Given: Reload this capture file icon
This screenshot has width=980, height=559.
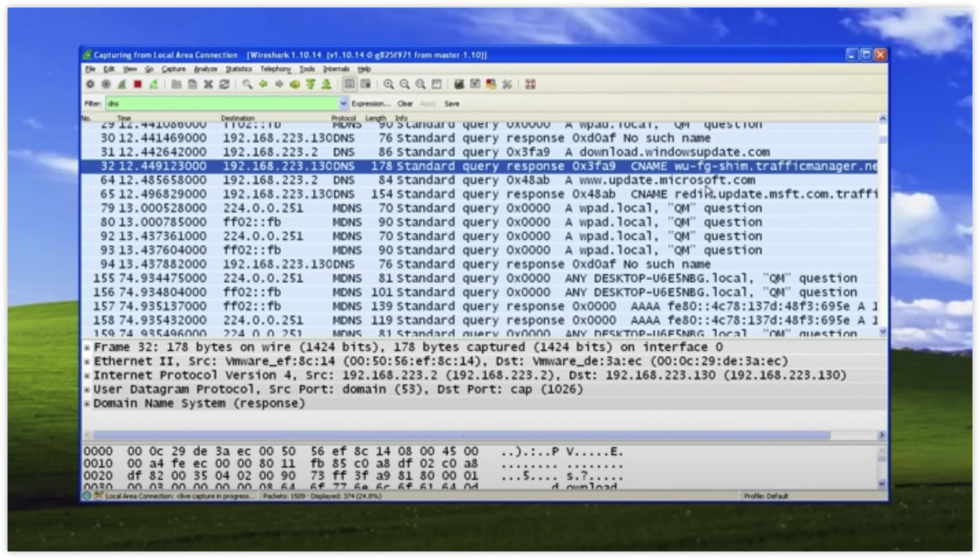Looking at the screenshot, I should tap(224, 84).
